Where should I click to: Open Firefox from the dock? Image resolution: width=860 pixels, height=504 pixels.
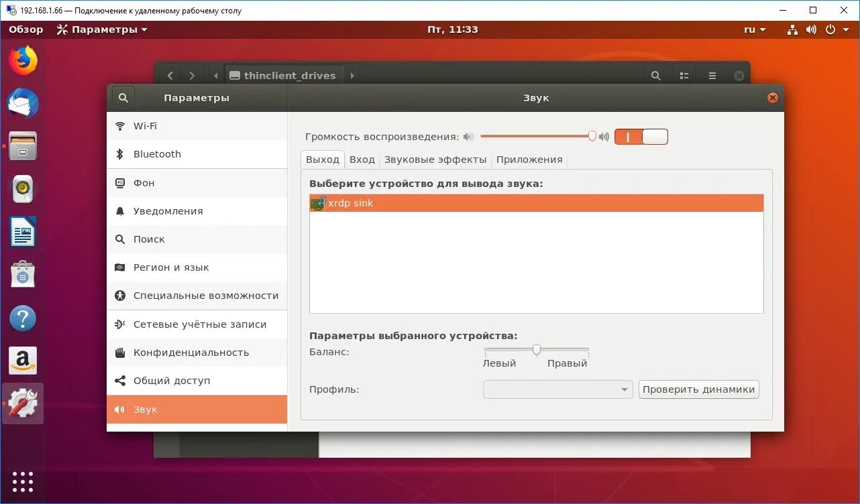pos(23,61)
